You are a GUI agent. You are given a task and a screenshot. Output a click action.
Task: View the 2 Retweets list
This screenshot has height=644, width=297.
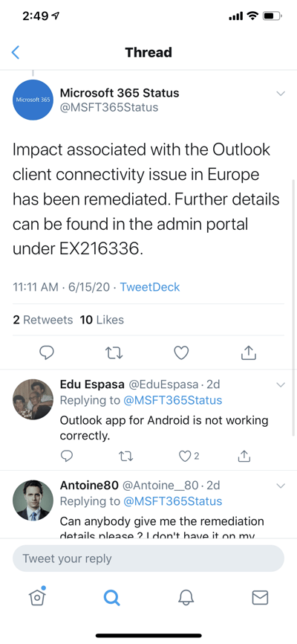click(x=42, y=320)
